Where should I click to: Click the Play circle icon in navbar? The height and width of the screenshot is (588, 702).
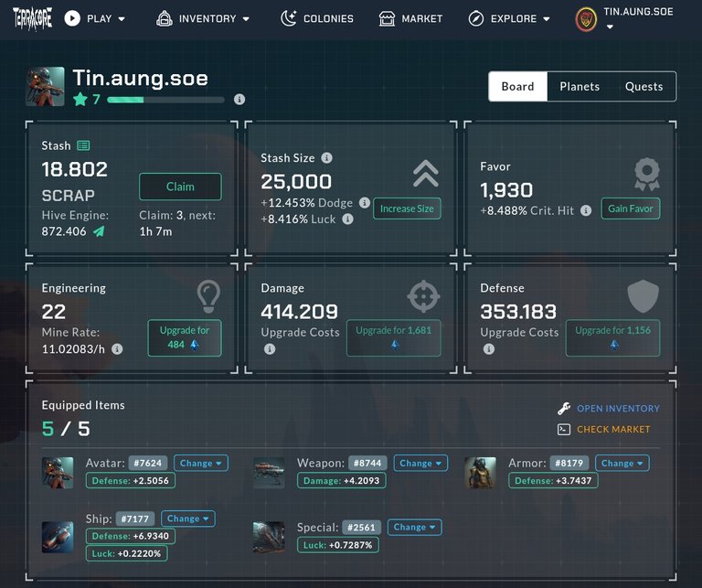tap(72, 18)
